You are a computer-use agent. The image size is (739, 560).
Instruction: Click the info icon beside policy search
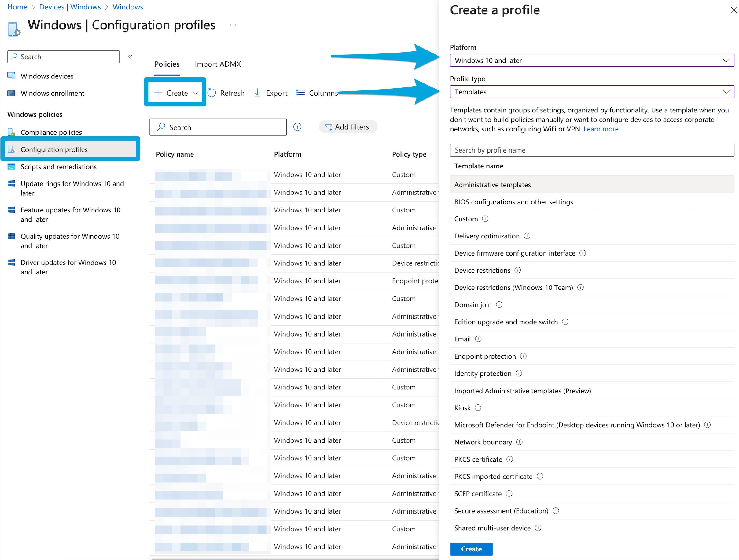[x=297, y=127]
